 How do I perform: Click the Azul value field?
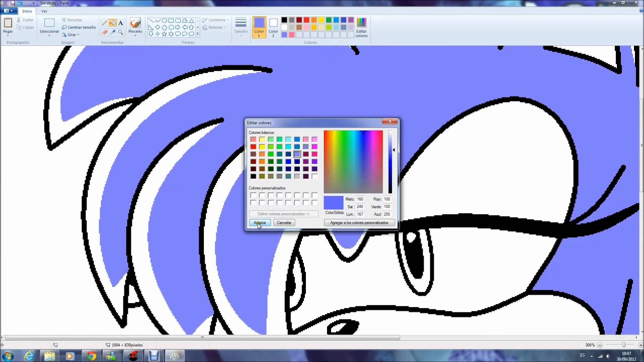point(387,214)
